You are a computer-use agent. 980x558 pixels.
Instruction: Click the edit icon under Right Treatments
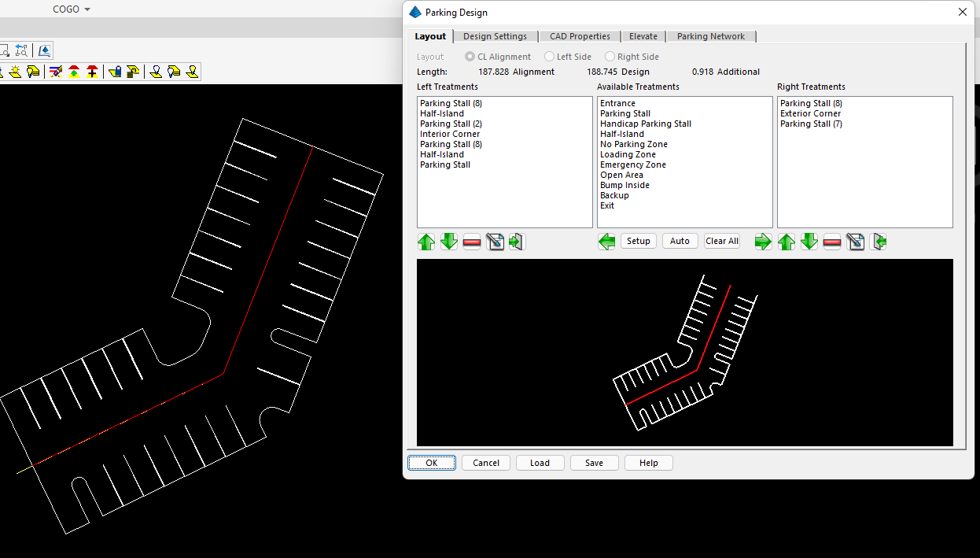856,242
